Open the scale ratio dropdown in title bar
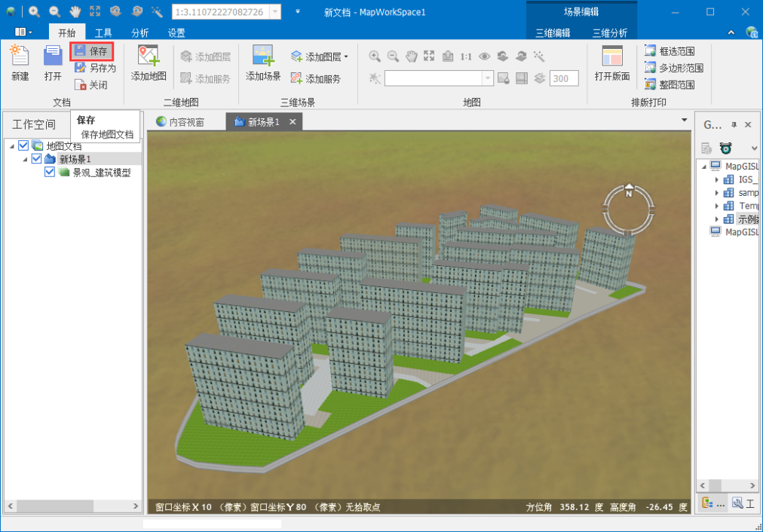 tap(275, 11)
